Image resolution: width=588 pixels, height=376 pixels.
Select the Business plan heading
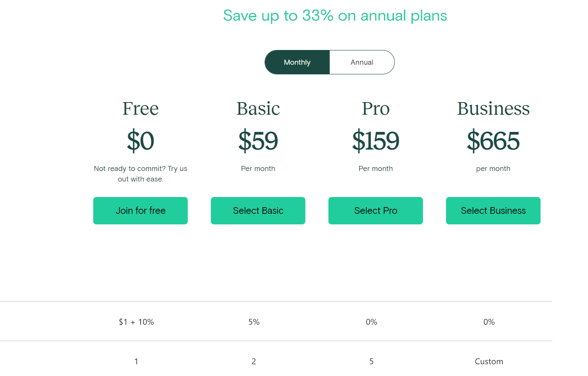493,108
